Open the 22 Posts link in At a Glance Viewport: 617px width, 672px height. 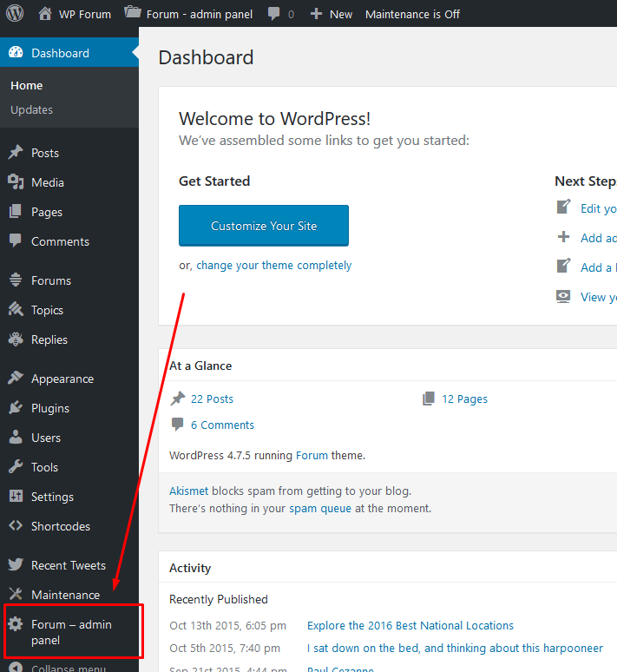click(212, 399)
